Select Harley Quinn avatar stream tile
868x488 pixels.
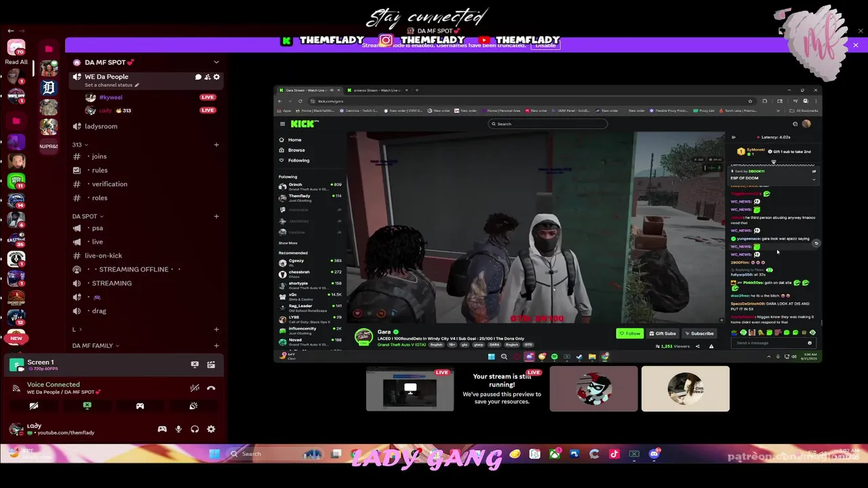pos(593,389)
